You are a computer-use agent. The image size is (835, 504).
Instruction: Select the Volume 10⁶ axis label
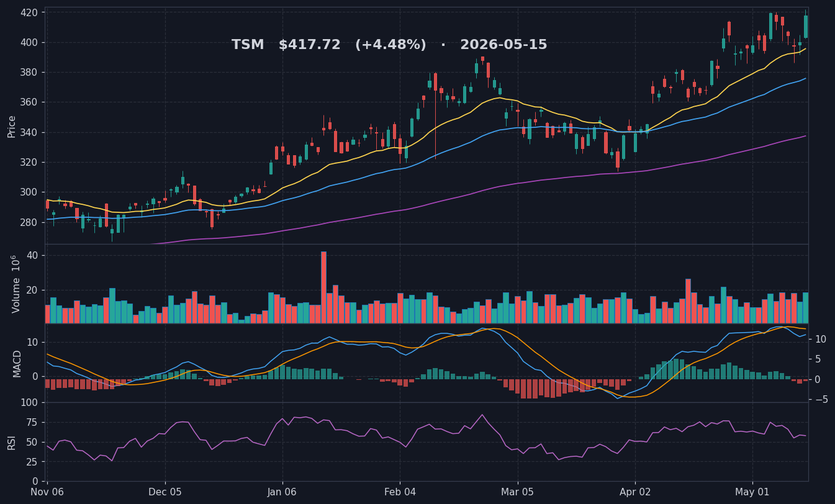click(x=16, y=284)
